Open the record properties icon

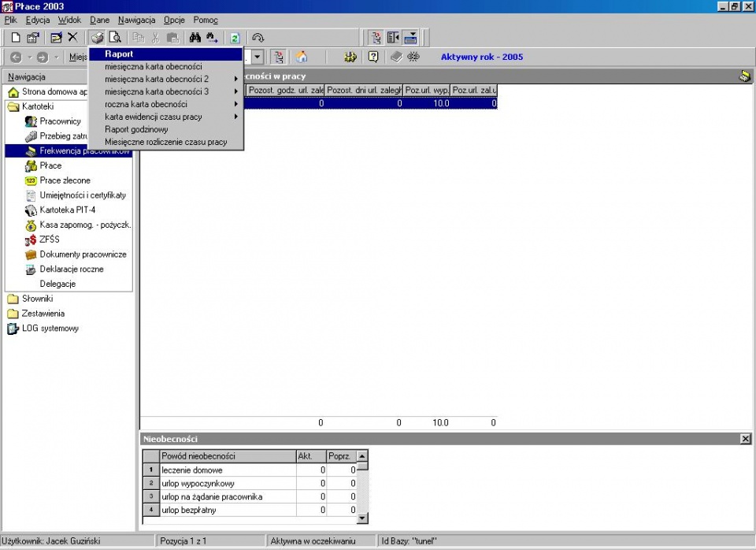33,38
